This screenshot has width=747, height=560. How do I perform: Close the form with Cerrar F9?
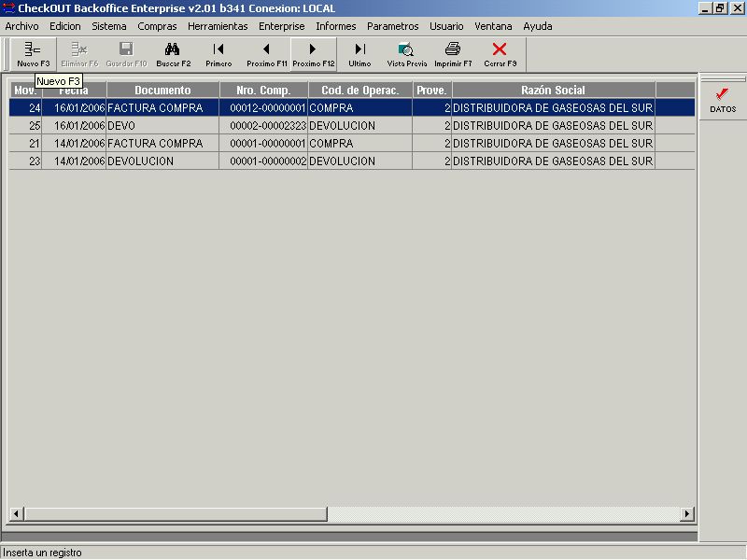[x=500, y=54]
